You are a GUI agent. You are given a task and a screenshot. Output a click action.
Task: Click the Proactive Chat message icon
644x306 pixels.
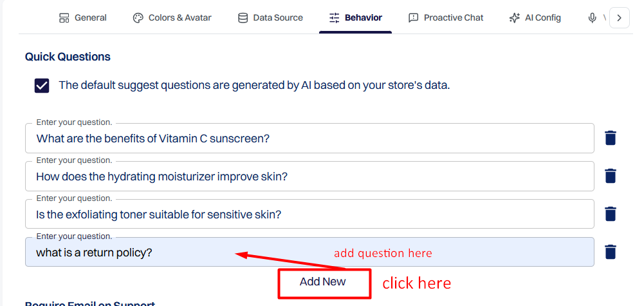pyautogui.click(x=413, y=17)
